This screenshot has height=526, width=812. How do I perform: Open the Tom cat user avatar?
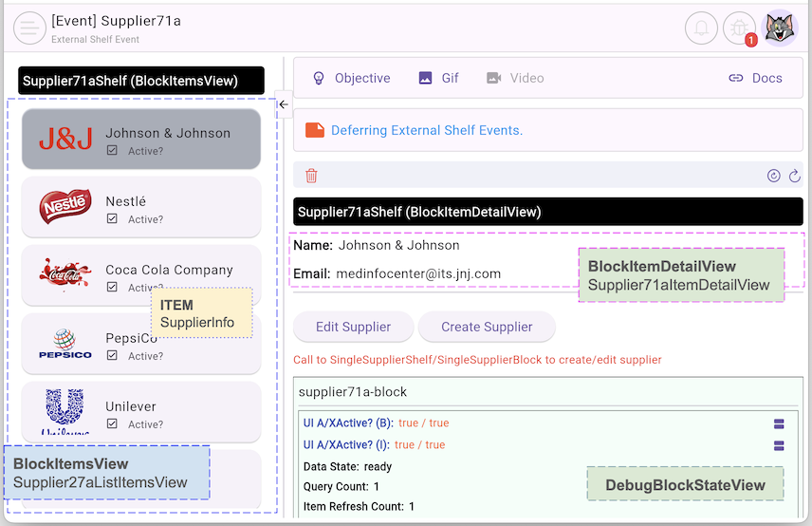point(781,28)
